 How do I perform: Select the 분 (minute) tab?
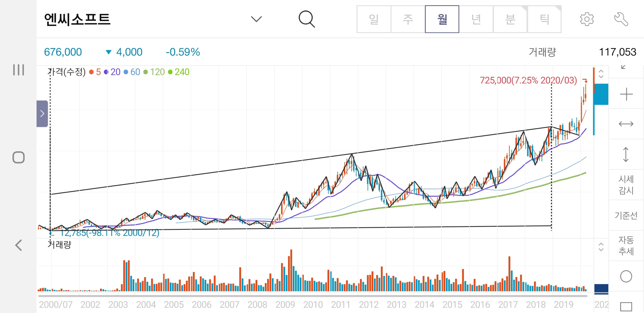click(510, 19)
